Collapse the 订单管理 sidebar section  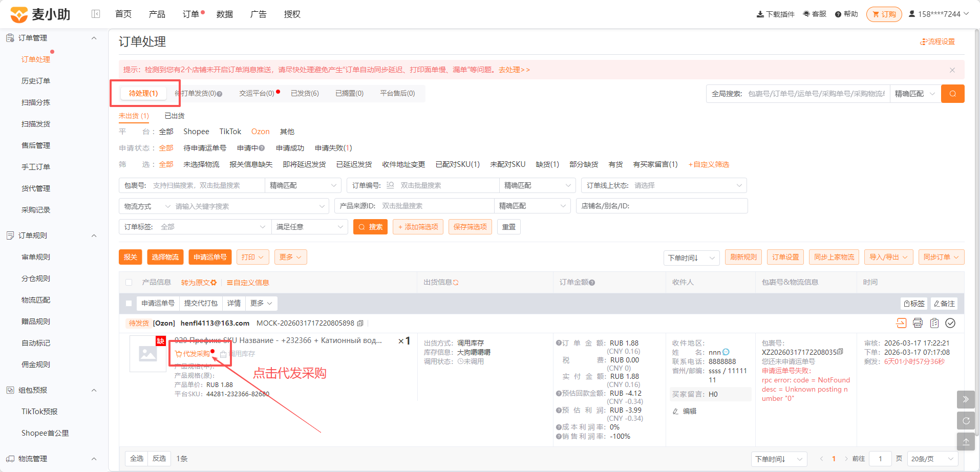(x=94, y=38)
